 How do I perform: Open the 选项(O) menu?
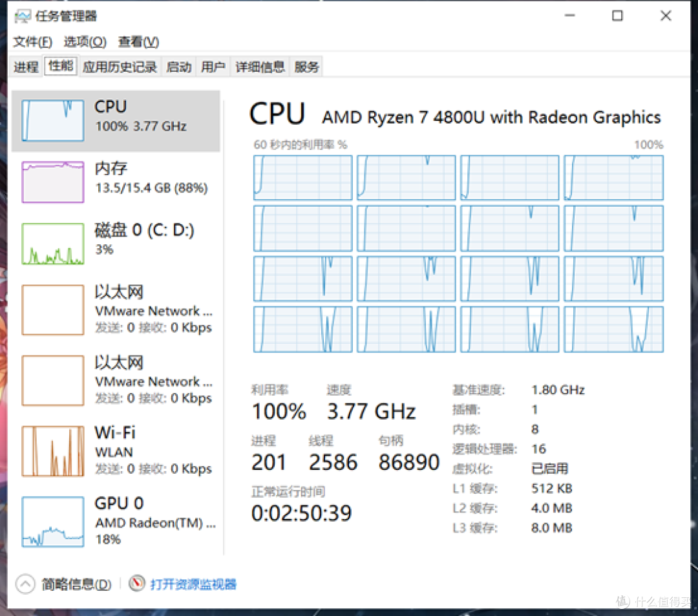click(x=85, y=42)
